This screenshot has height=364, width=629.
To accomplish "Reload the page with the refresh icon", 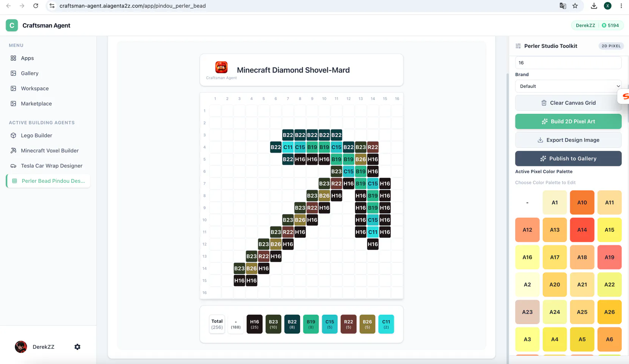I will click(x=36, y=6).
